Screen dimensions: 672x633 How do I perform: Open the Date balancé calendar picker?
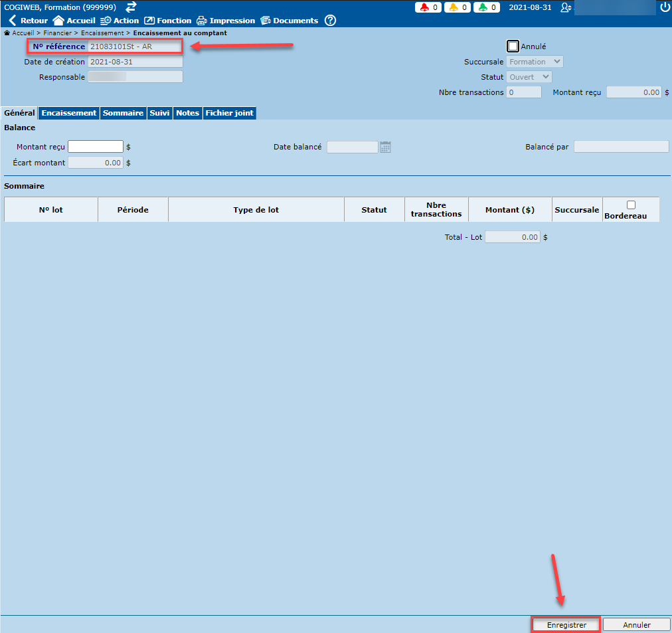tap(385, 147)
